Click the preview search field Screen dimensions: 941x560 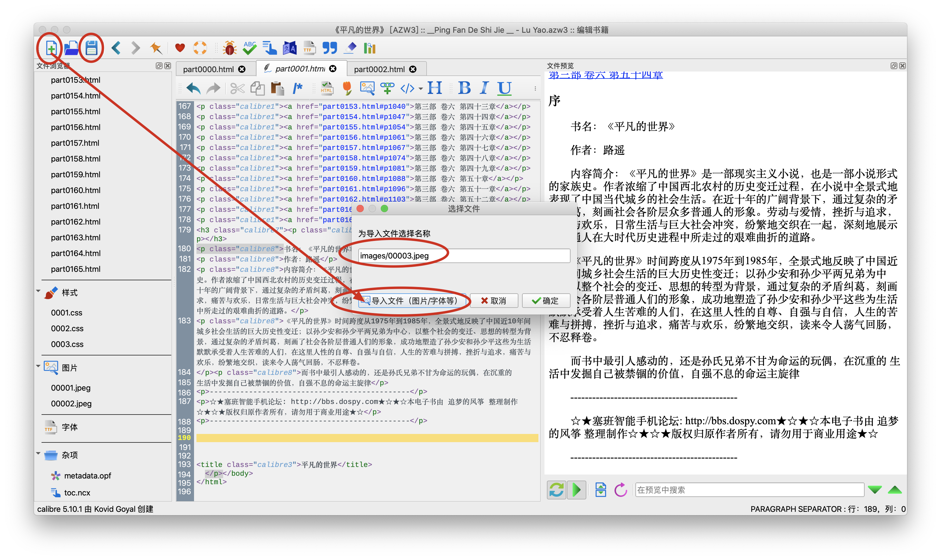coord(749,490)
